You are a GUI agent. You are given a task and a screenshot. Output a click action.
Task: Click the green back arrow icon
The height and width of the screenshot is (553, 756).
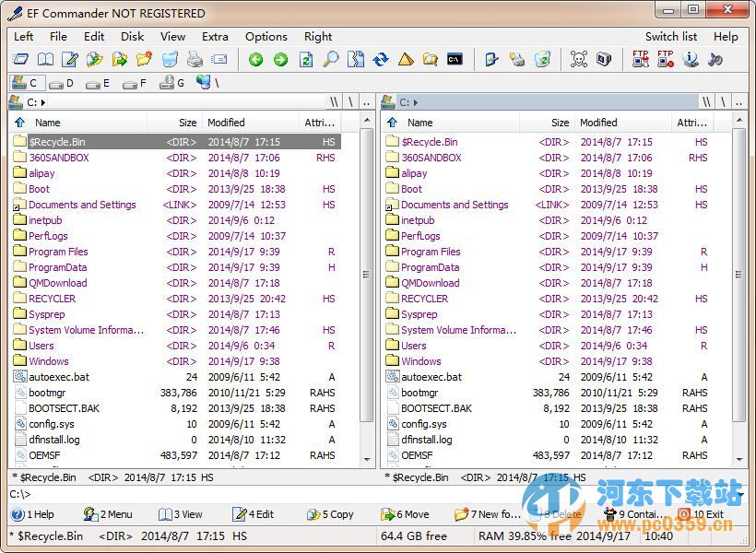tap(255, 59)
